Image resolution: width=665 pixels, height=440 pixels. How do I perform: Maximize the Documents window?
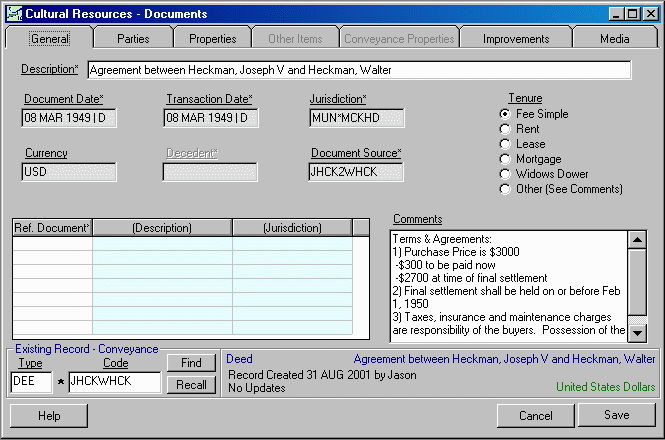[x=632, y=14]
